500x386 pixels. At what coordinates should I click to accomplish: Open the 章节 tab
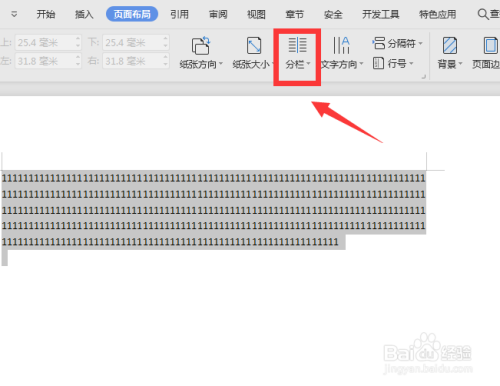click(x=295, y=14)
